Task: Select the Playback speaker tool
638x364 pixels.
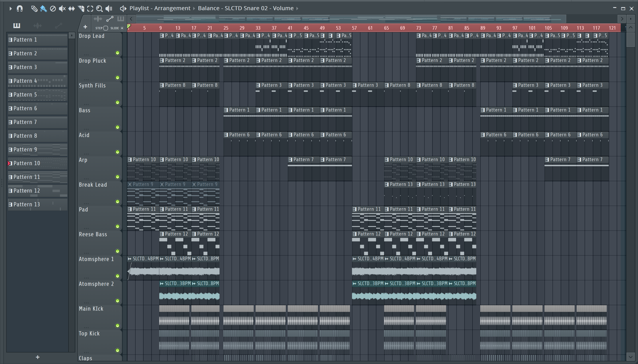Action: (x=109, y=9)
